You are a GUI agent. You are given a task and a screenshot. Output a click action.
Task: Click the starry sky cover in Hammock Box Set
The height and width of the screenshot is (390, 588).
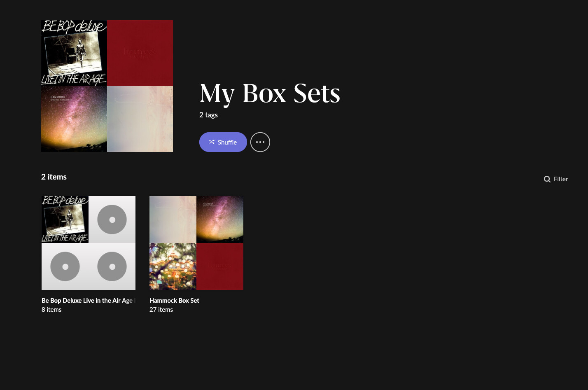click(x=220, y=220)
